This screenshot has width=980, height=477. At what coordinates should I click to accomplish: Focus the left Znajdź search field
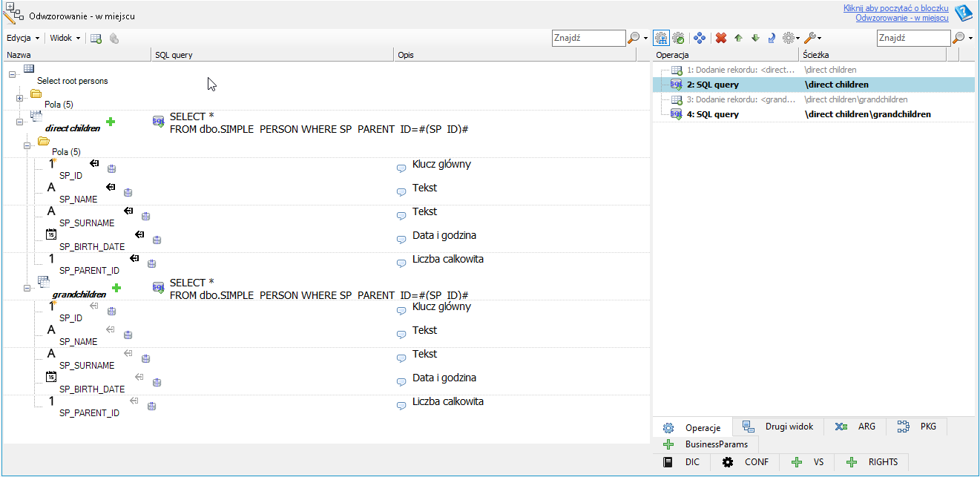589,38
